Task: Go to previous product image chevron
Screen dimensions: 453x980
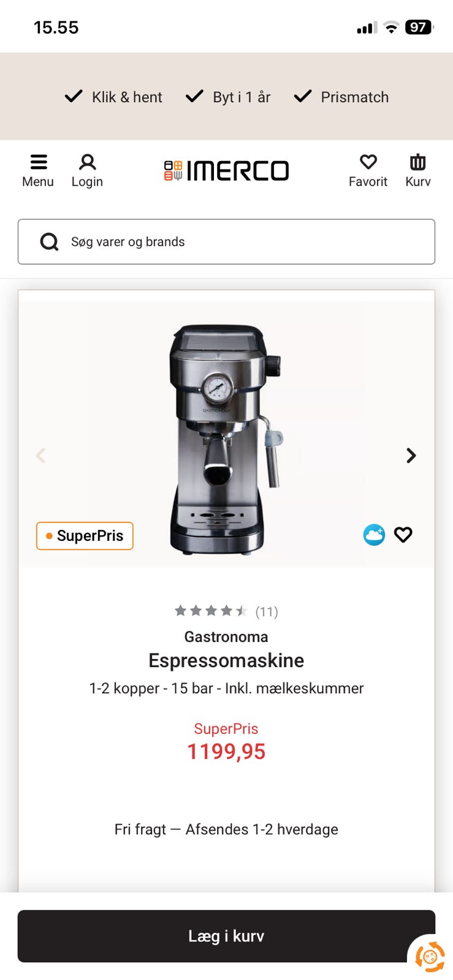Action: point(41,455)
